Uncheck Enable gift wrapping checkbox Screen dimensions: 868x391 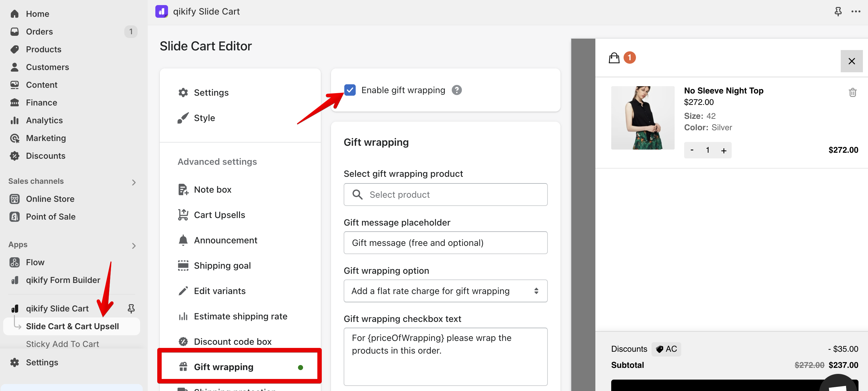350,90
